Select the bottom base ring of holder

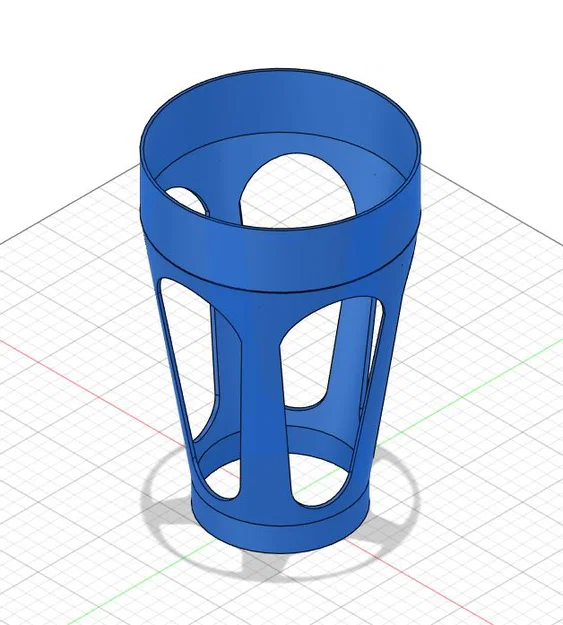[279, 536]
